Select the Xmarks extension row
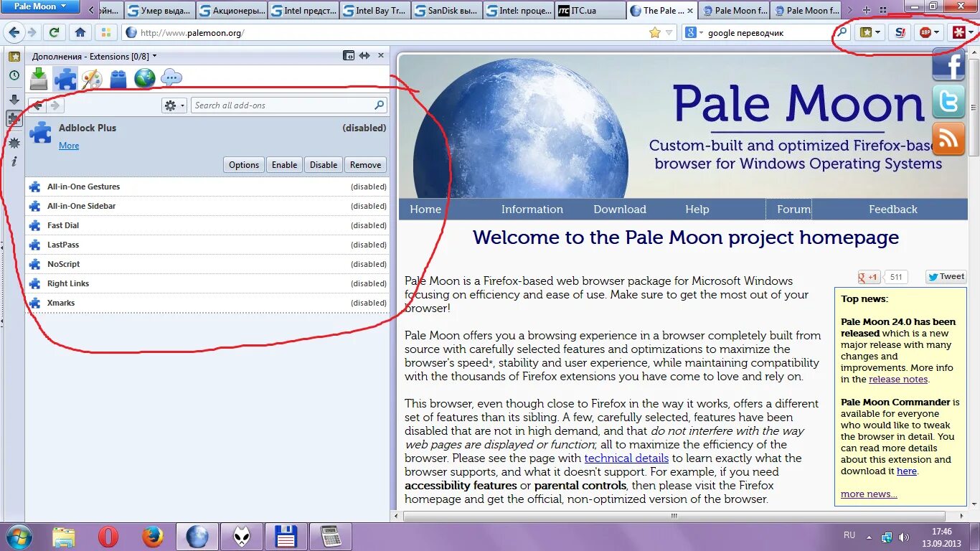 coord(207,303)
